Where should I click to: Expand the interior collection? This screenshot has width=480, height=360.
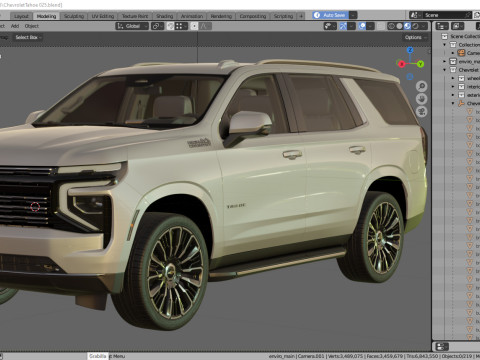453,86
